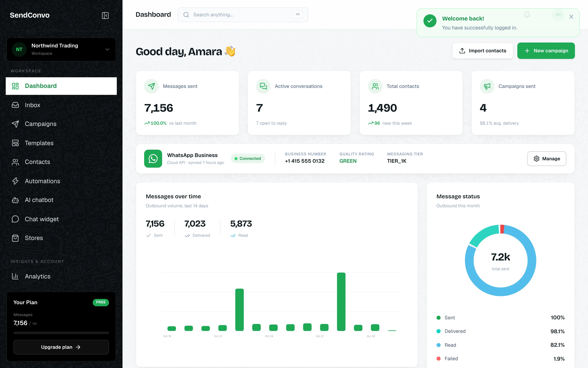This screenshot has width=588, height=368.
Task: Click New campaign button
Action: (x=546, y=51)
